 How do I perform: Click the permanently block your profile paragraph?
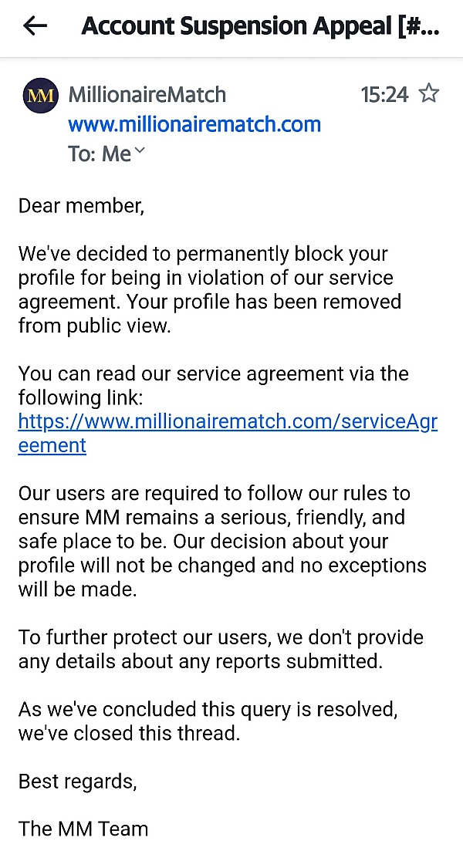[210, 289]
